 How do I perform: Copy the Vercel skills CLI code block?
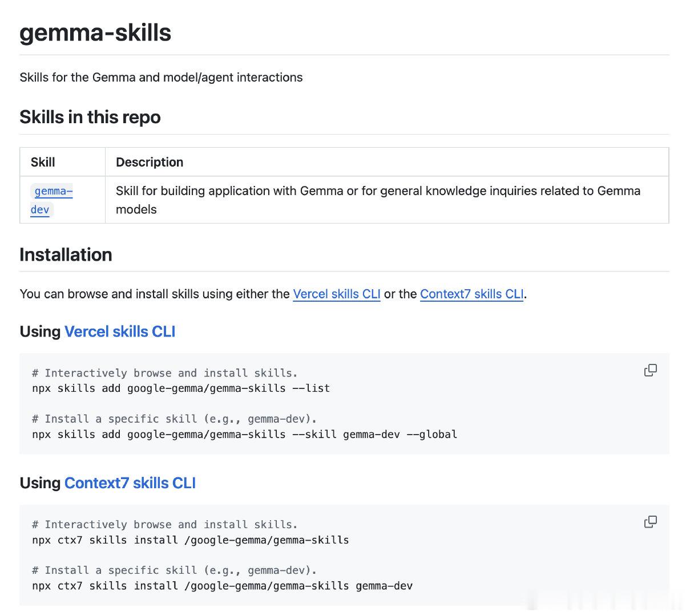coord(650,370)
